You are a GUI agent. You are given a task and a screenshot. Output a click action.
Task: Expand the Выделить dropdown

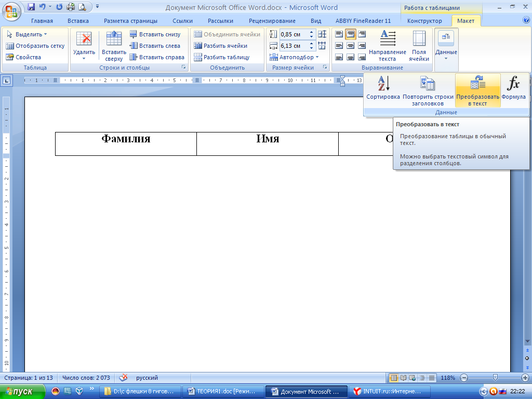click(27, 34)
